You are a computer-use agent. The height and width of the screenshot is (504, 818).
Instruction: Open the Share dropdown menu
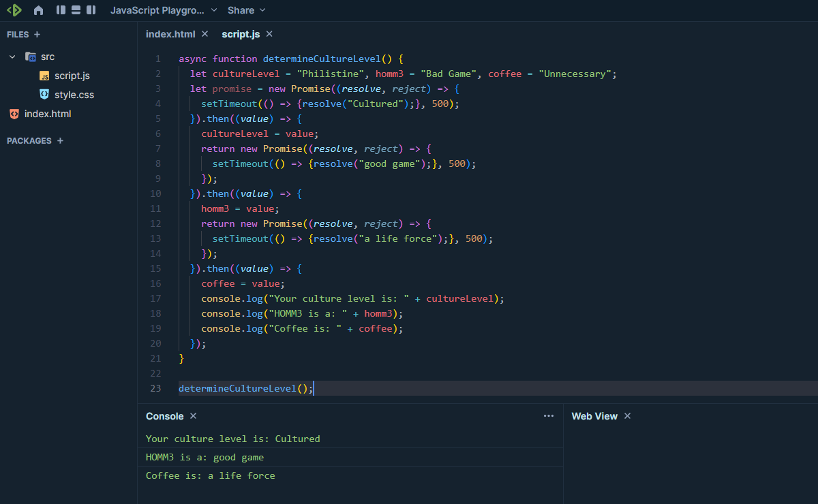tap(247, 10)
